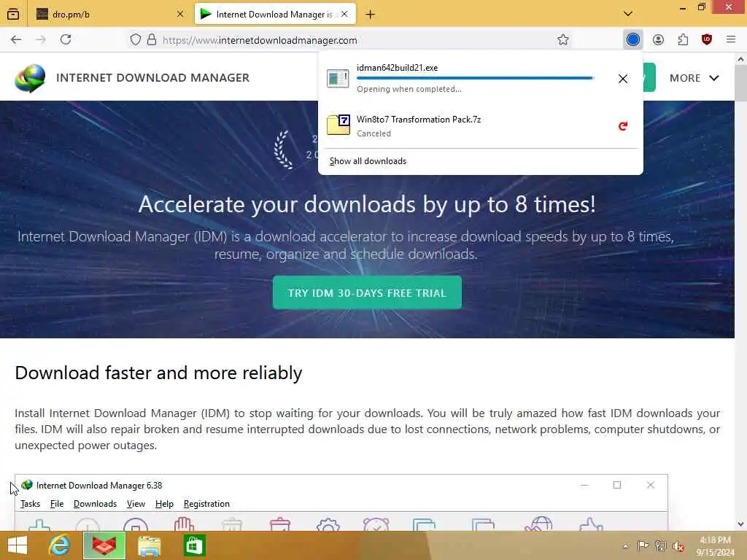Retry the Win8to7 Transformation Pack download

point(623,125)
